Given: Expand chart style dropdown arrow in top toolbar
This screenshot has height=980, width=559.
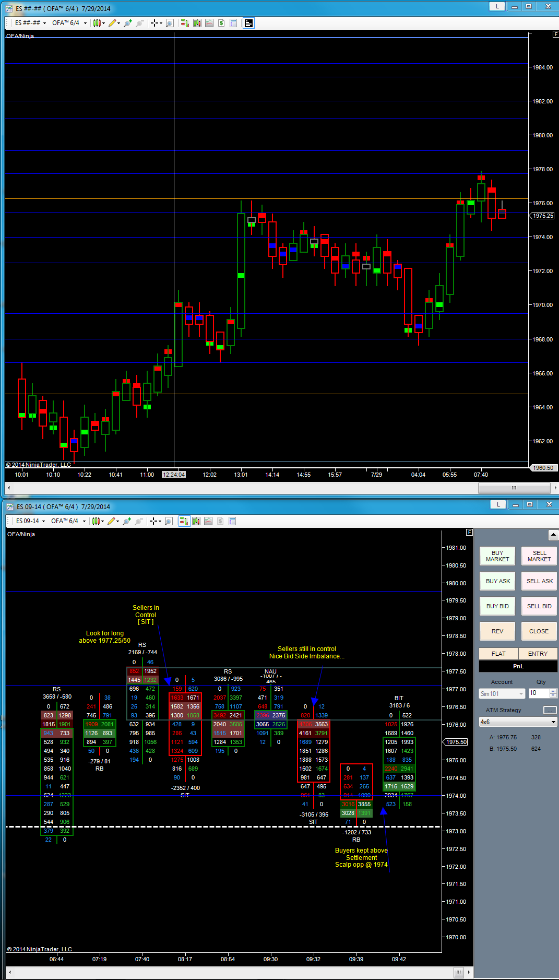Looking at the screenshot, I should [103, 23].
